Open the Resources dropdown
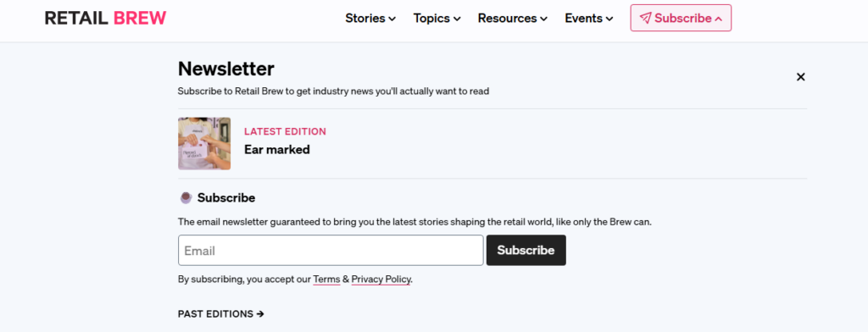Screen dimensions: 868x332 [513, 19]
